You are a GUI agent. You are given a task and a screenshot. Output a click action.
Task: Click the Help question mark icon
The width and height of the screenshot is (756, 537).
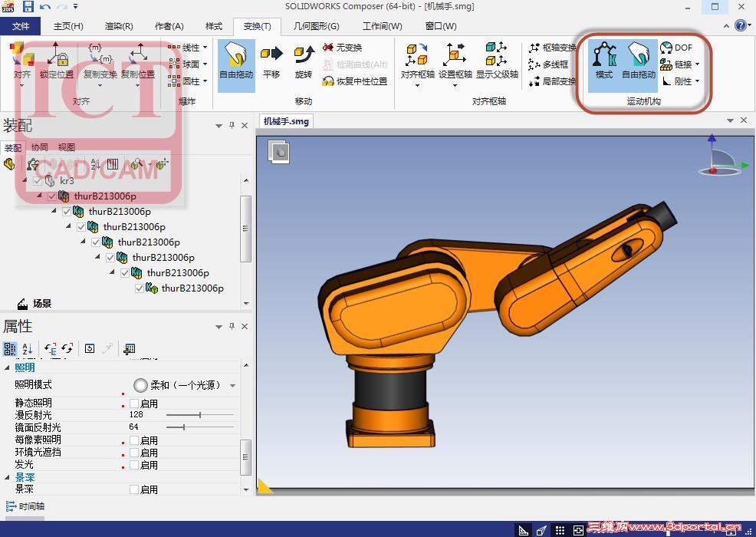(741, 25)
